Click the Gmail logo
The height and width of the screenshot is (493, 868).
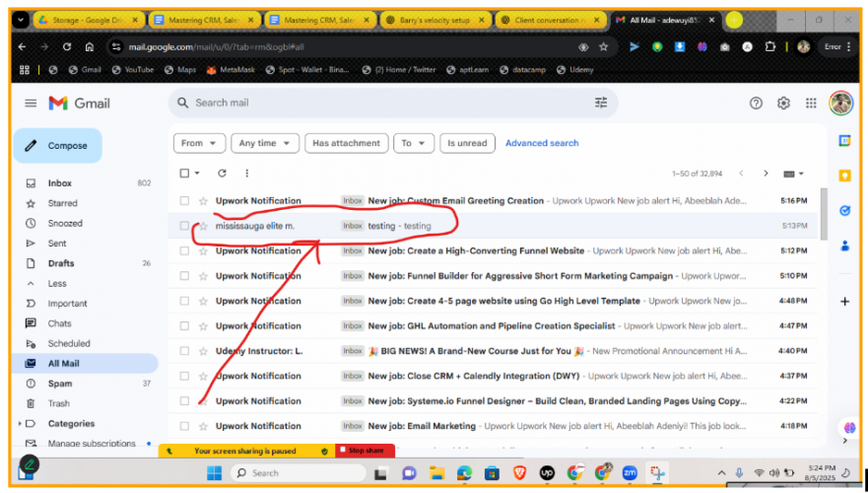[79, 103]
